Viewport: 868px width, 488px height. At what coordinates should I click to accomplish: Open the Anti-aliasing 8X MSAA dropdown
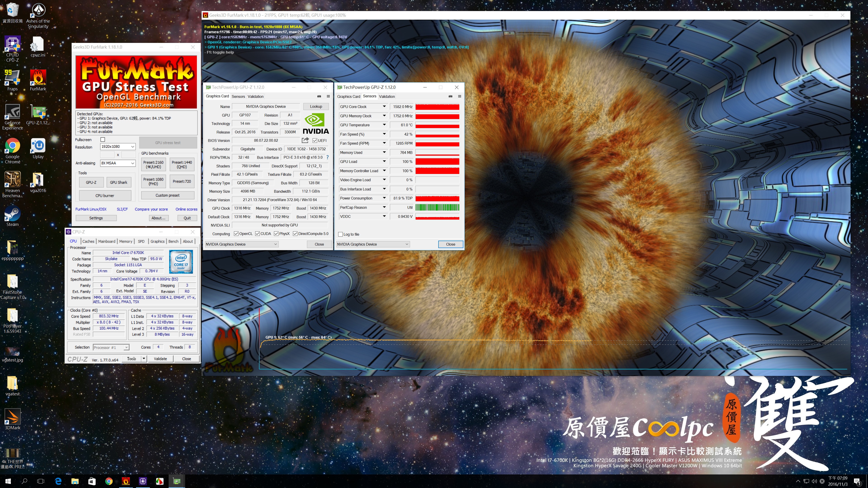pos(118,163)
